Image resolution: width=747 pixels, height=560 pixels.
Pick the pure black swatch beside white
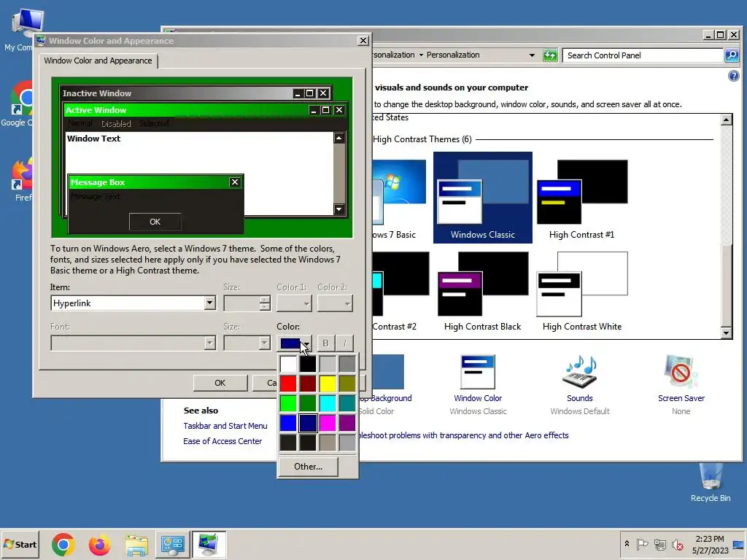(x=308, y=364)
